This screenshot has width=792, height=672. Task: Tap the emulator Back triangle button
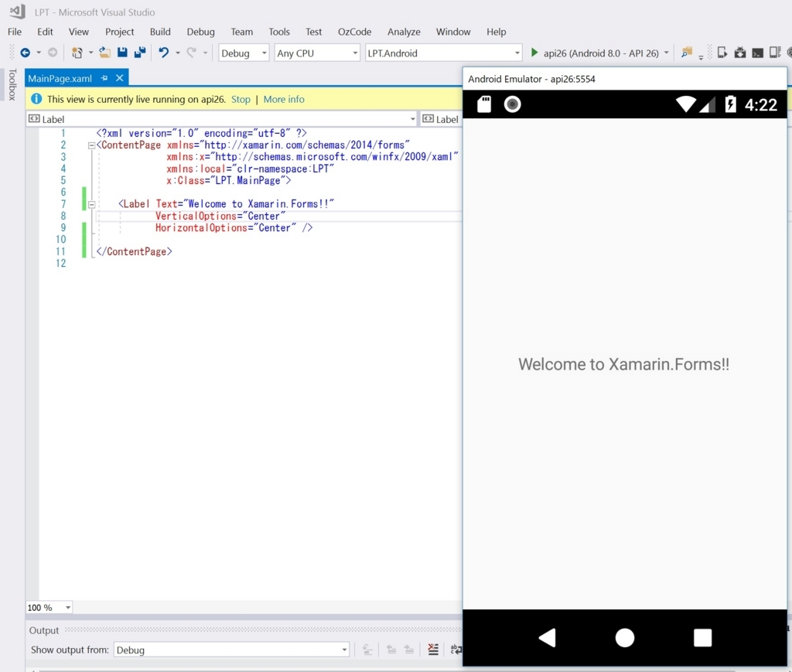point(547,638)
